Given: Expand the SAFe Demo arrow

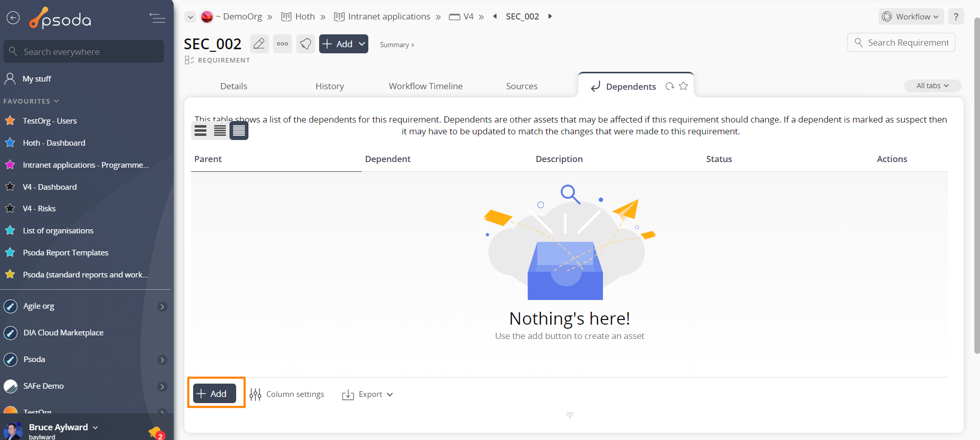Looking at the screenshot, I should 162,386.
